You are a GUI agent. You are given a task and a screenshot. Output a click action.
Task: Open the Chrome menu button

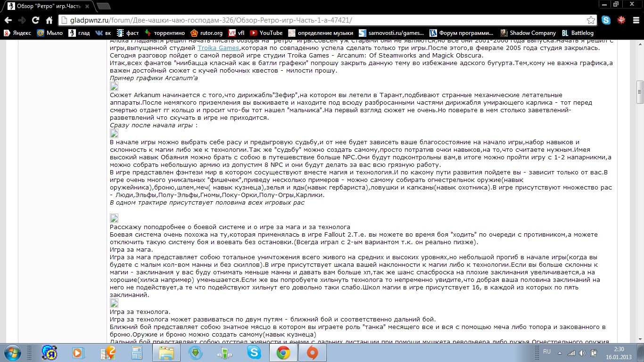click(636, 20)
